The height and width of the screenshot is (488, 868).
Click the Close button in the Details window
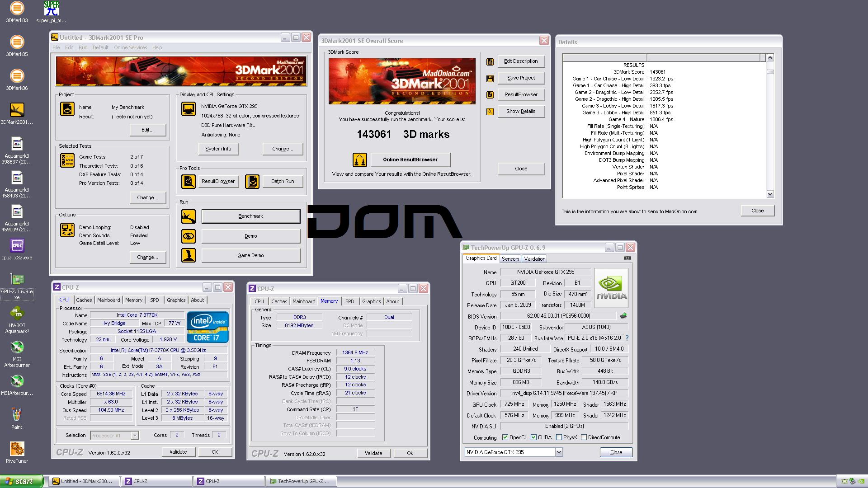tap(757, 211)
